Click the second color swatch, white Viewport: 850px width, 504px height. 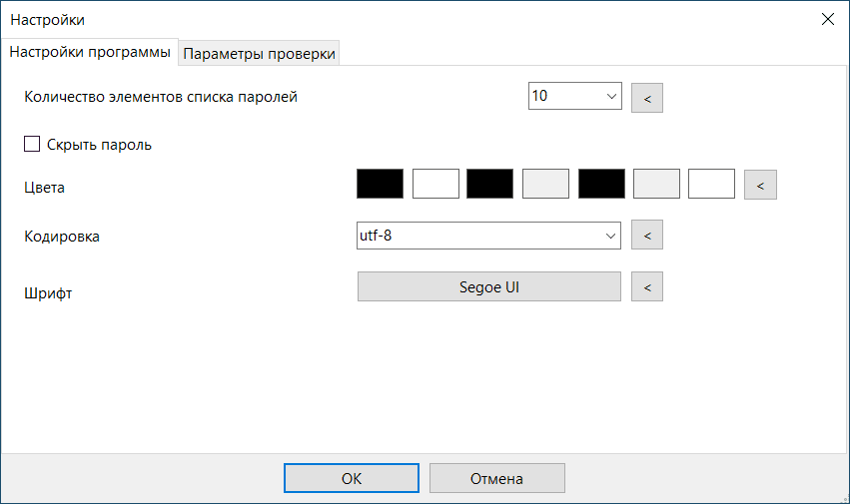[x=435, y=185]
